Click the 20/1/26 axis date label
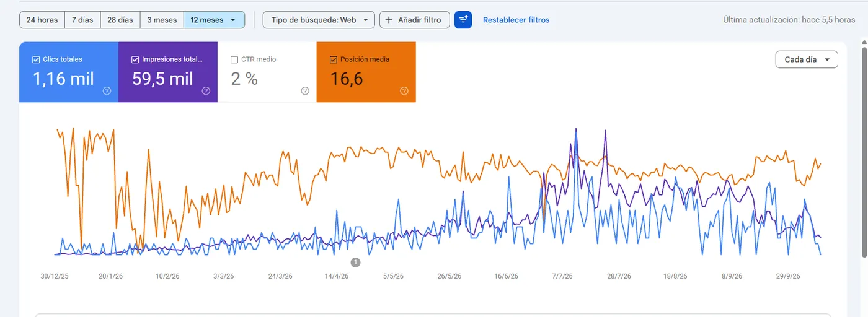This screenshot has width=868, height=317. click(x=110, y=276)
